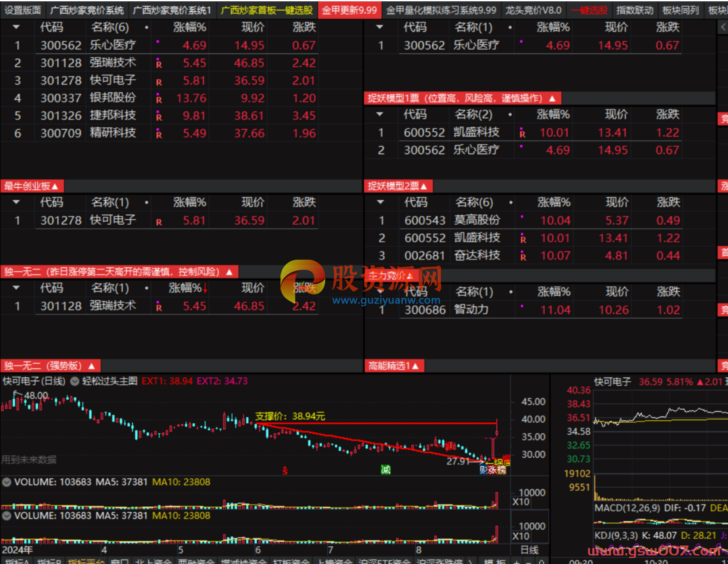The image size is (728, 564).
Task: Toggle triangle beside 捉妖模型1票 label
Action: 553,99
